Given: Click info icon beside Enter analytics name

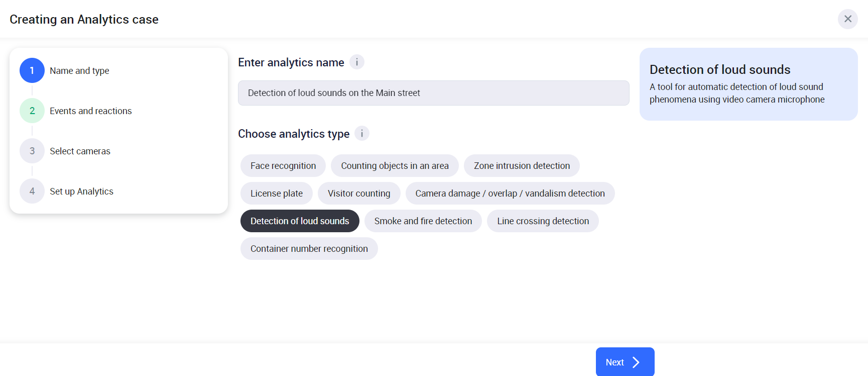Looking at the screenshot, I should click(x=356, y=62).
